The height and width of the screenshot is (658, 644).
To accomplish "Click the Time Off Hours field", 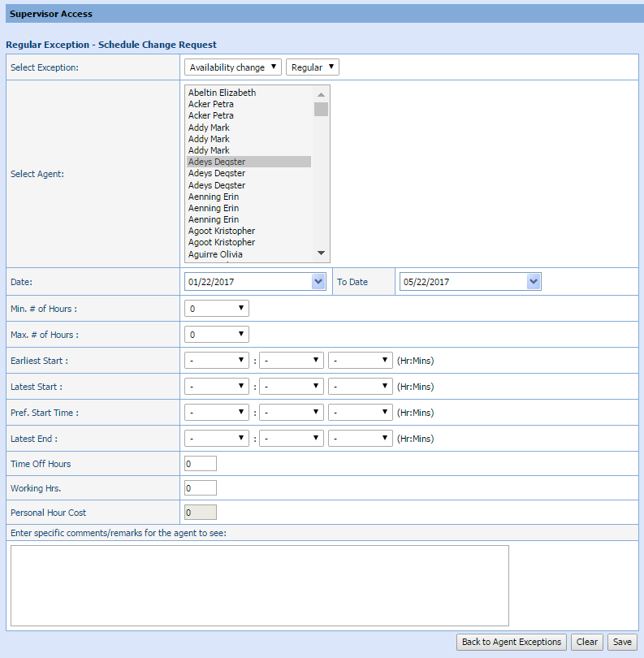I will [201, 464].
